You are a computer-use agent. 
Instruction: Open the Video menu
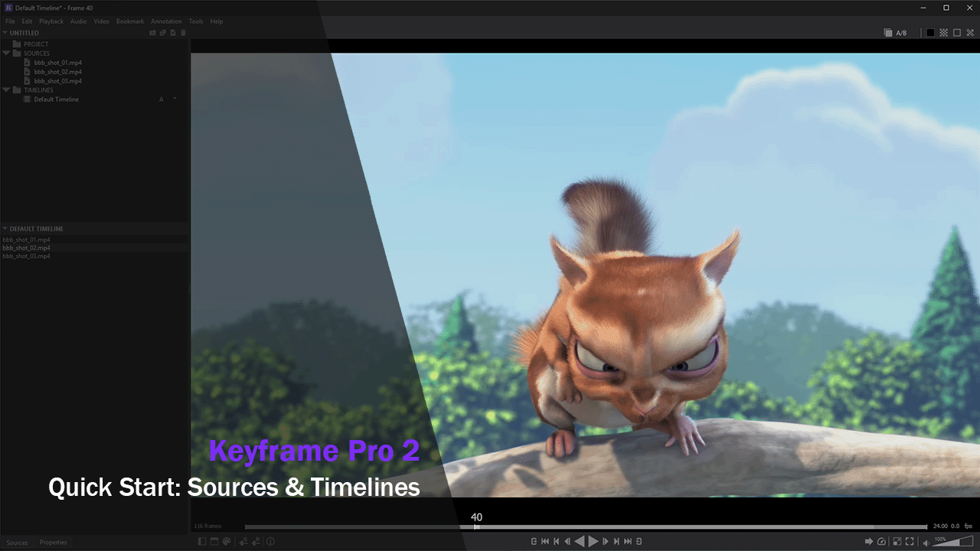coord(102,21)
